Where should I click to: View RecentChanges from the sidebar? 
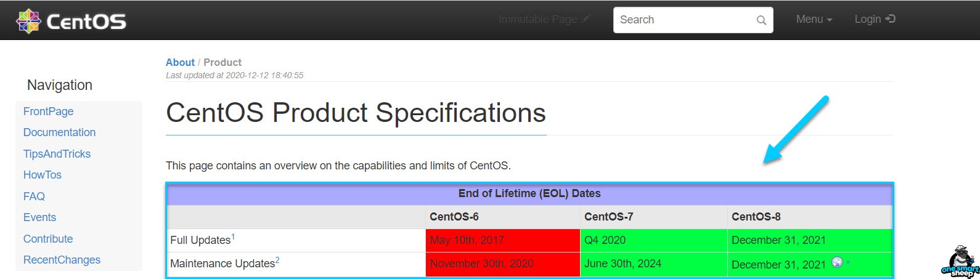(x=62, y=260)
